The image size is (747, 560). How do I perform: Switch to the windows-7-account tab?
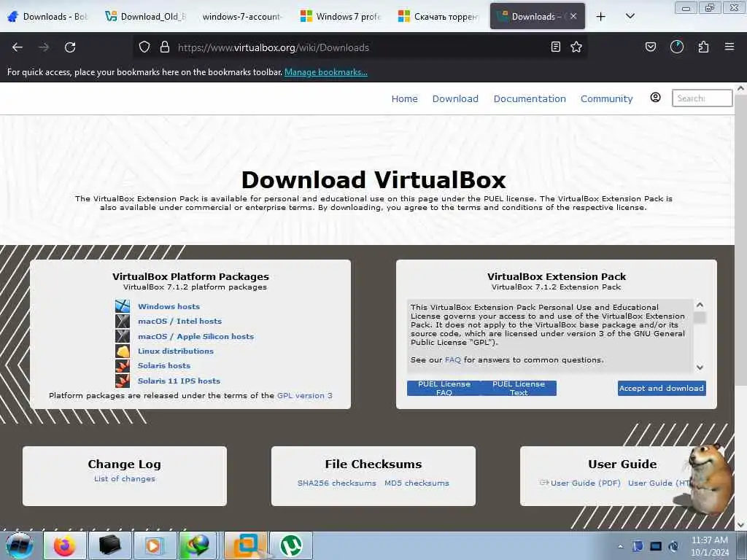tap(242, 17)
